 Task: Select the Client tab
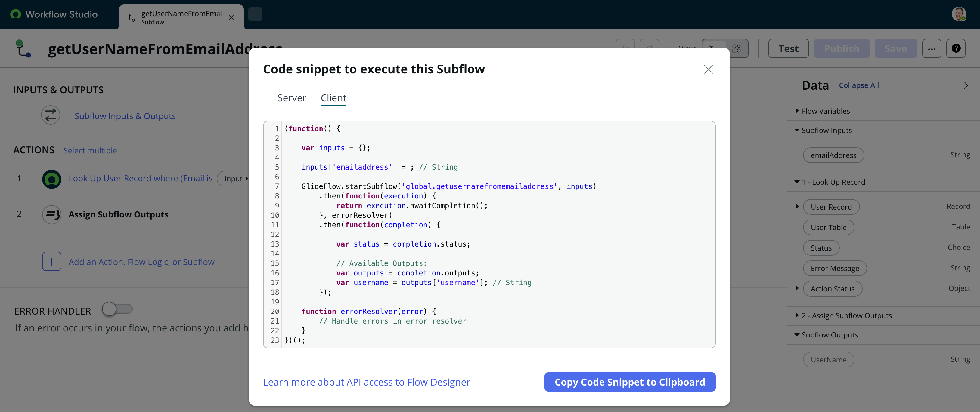[333, 98]
